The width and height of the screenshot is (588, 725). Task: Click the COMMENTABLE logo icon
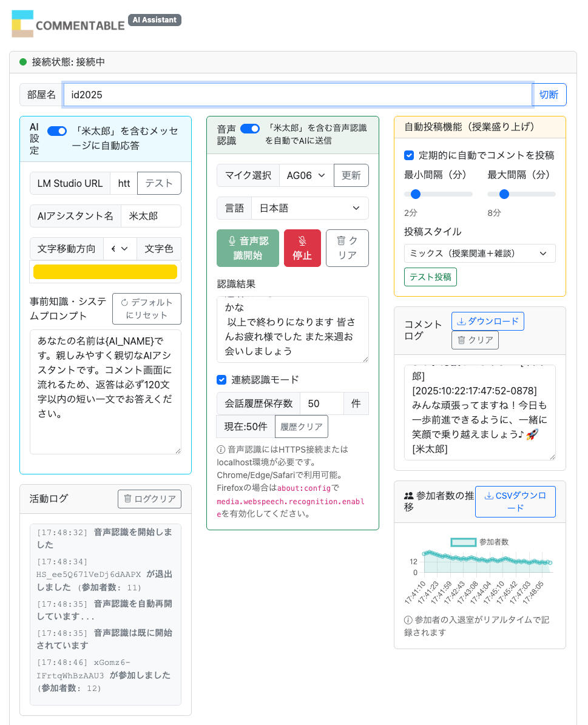pos(23,24)
